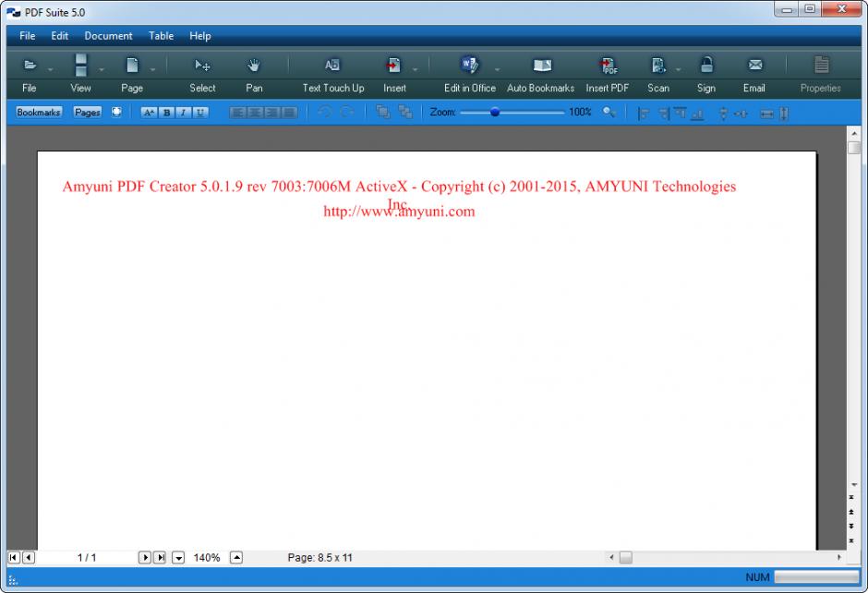Click the 1 / 1 page number field

coord(87,558)
